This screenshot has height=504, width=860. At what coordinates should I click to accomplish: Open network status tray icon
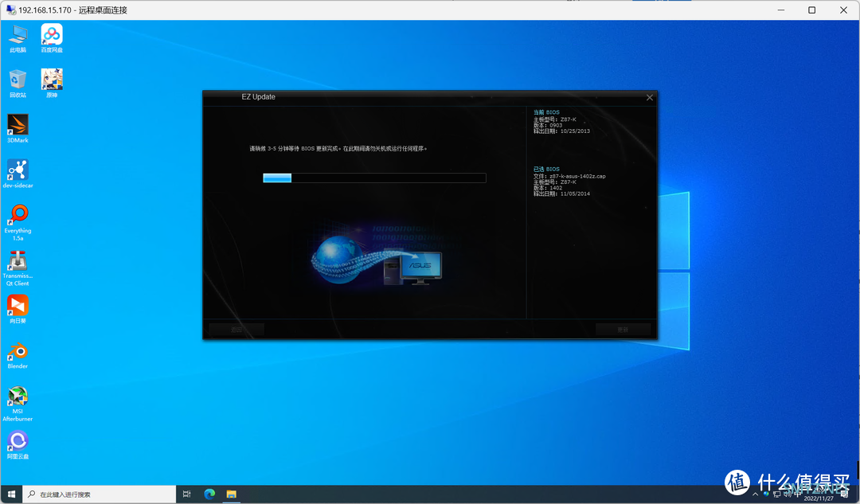click(x=777, y=494)
